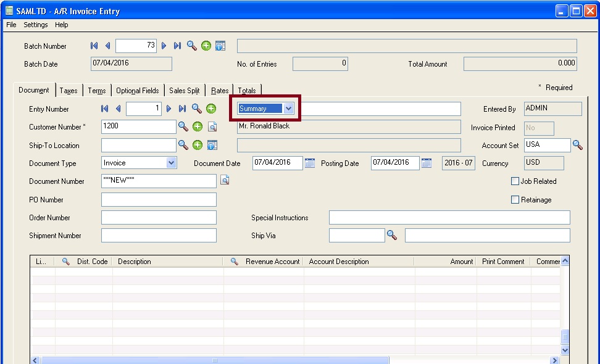Enable the Retainage checkbox
Image resolution: width=600 pixels, height=364 pixels.
[515, 200]
